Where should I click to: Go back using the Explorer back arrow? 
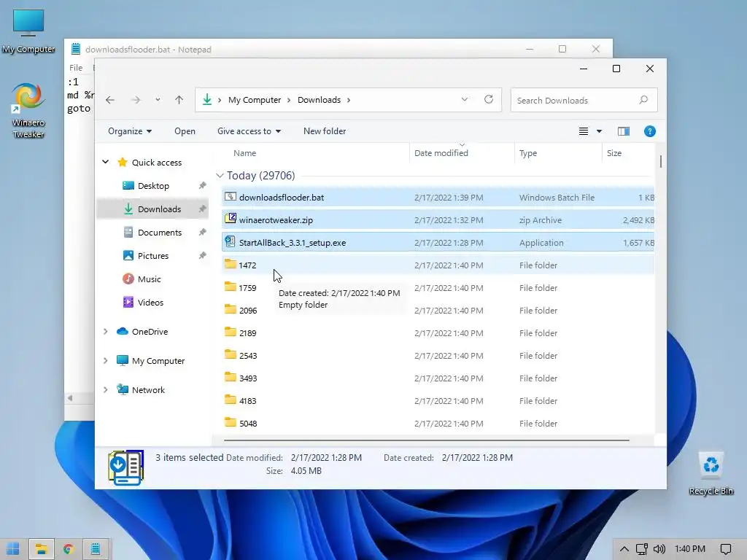(110, 100)
